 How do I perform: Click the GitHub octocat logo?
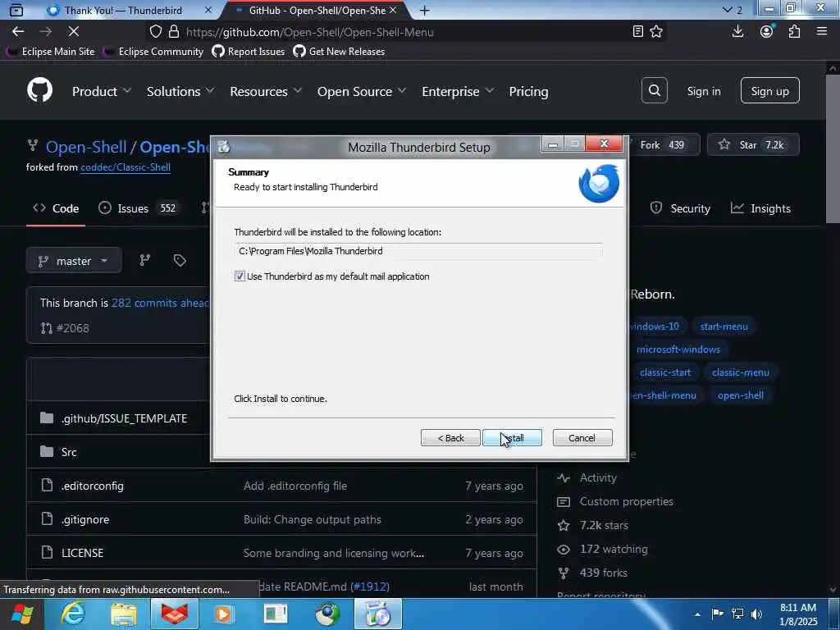coord(39,90)
